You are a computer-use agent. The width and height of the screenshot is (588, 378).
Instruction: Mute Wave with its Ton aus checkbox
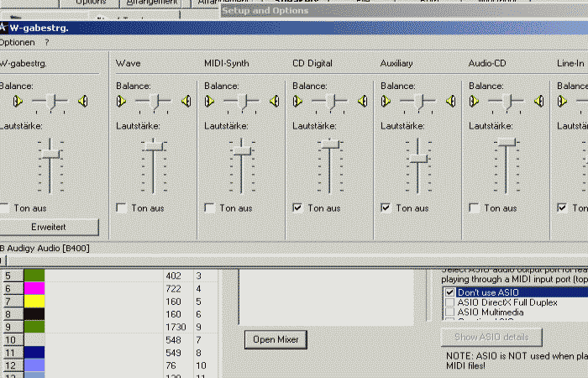pos(122,207)
